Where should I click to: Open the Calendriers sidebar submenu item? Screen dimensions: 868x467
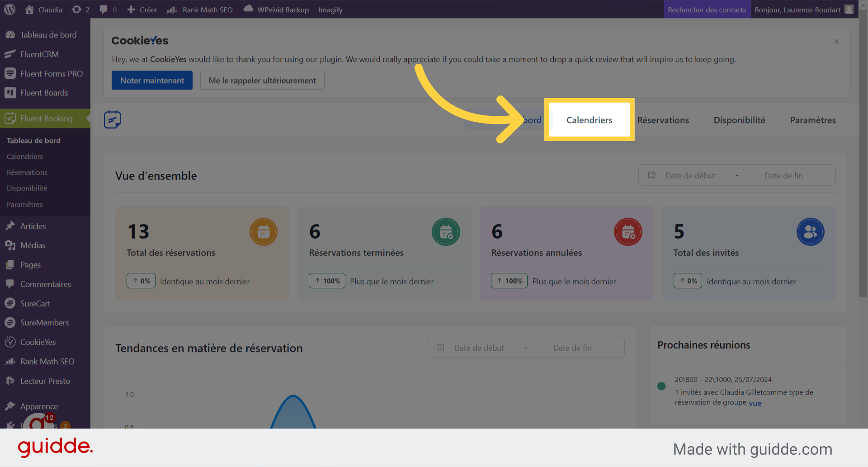coord(25,157)
